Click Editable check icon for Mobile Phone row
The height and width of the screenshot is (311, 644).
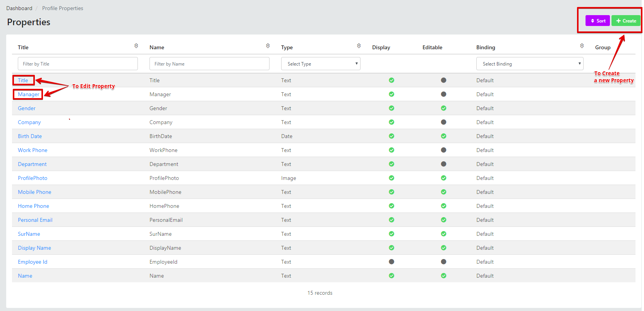(x=443, y=192)
